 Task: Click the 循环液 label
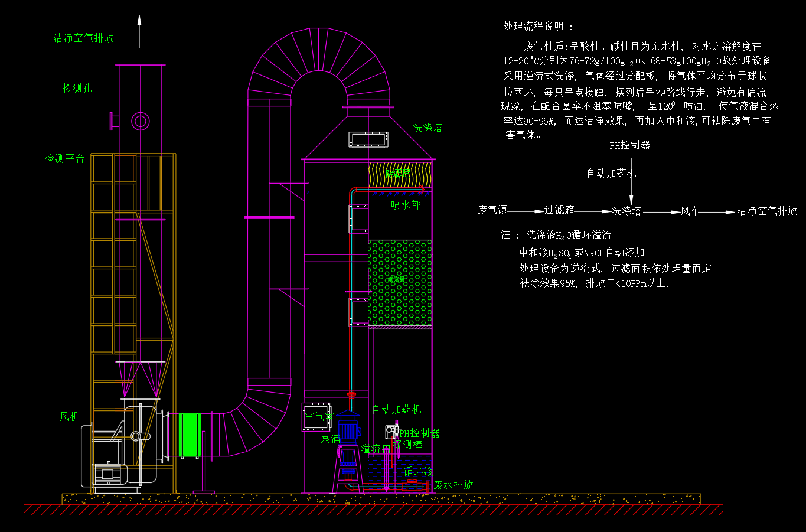pyautogui.click(x=418, y=471)
